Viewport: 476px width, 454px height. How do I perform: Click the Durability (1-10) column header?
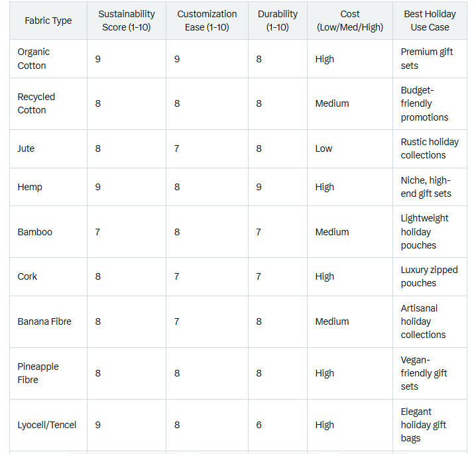(278, 21)
